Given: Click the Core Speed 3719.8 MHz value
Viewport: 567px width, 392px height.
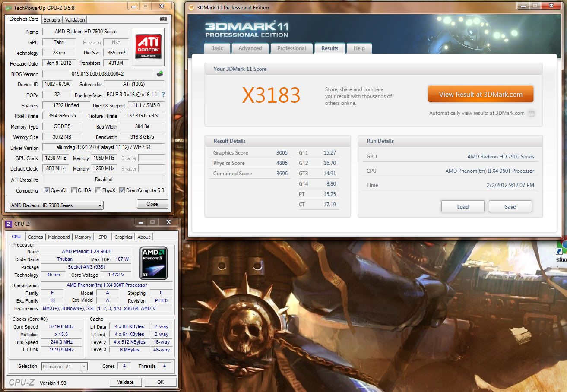Looking at the screenshot, I should (61, 327).
